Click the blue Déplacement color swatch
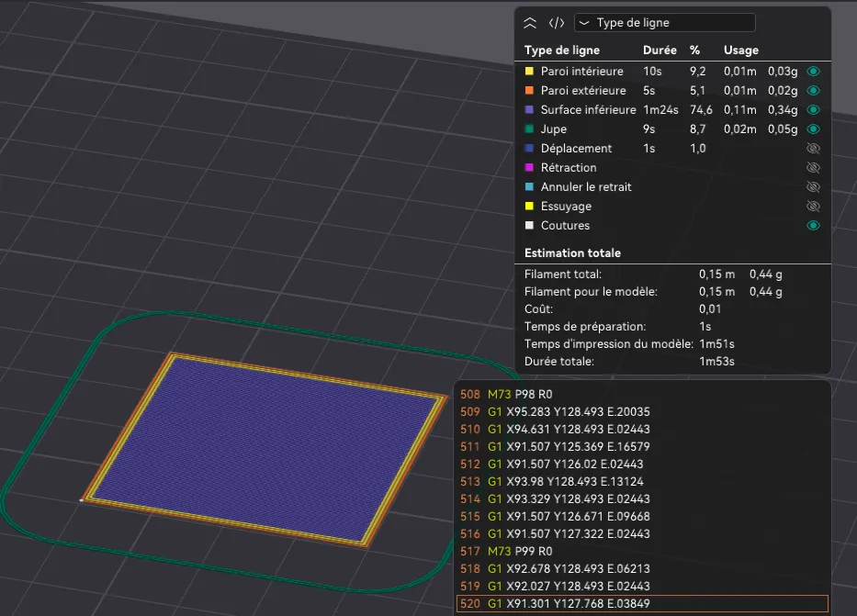The height and width of the screenshot is (616, 857). 529,149
